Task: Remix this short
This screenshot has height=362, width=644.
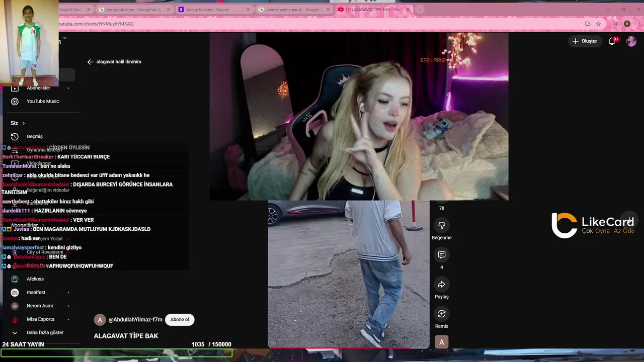Action: 442,314
